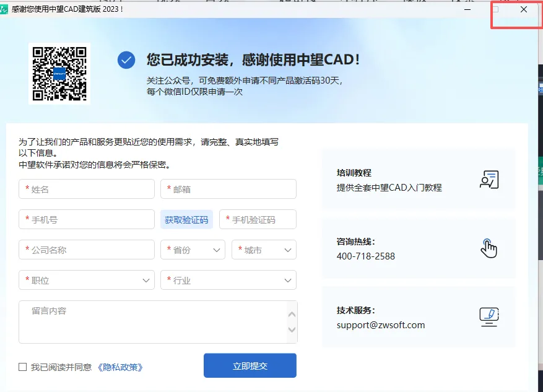
Task: Focus the 姓名 name input field
Action: pos(87,189)
